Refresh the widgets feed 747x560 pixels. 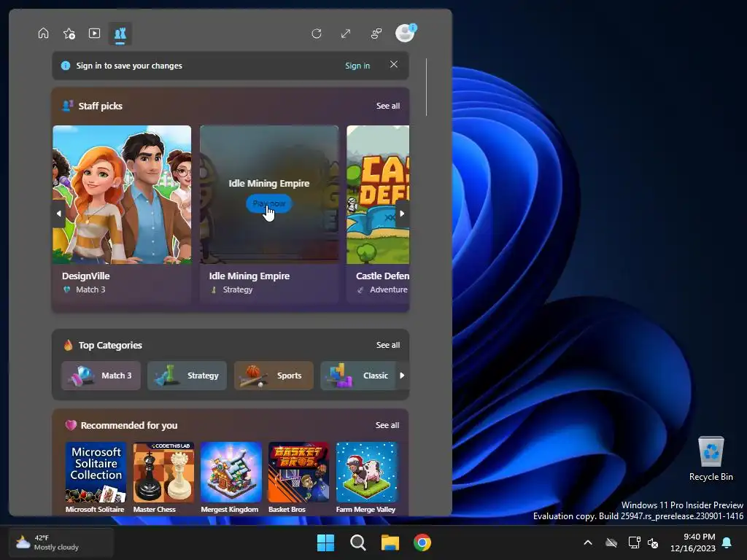pyautogui.click(x=317, y=34)
